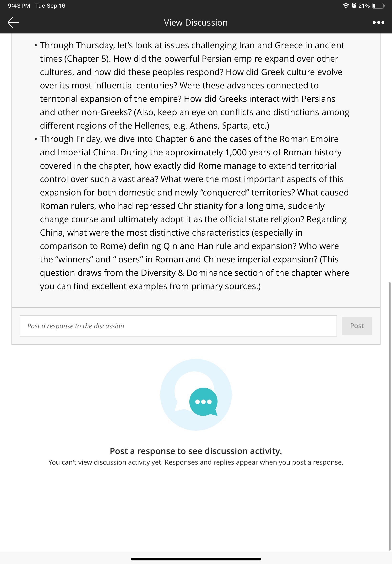Tap the 'Tue Sep 16' date display

point(50,6)
